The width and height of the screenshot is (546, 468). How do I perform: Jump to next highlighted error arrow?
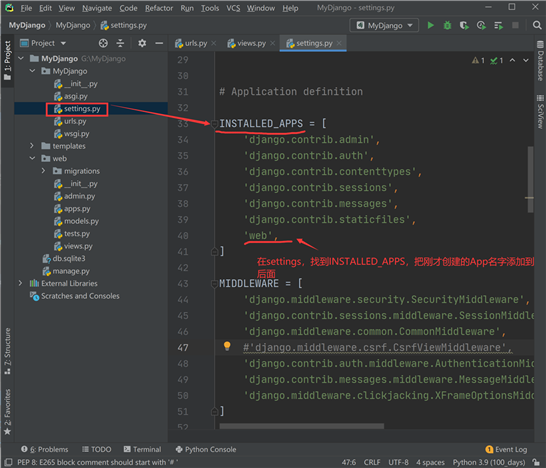526,60
